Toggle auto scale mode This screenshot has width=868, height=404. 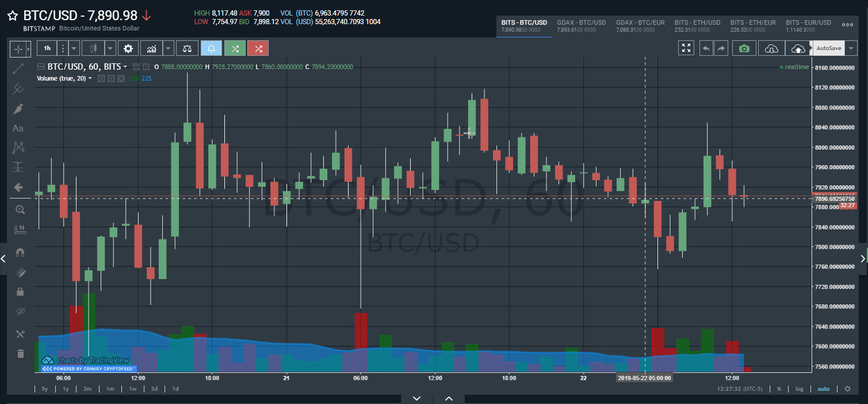pos(823,389)
